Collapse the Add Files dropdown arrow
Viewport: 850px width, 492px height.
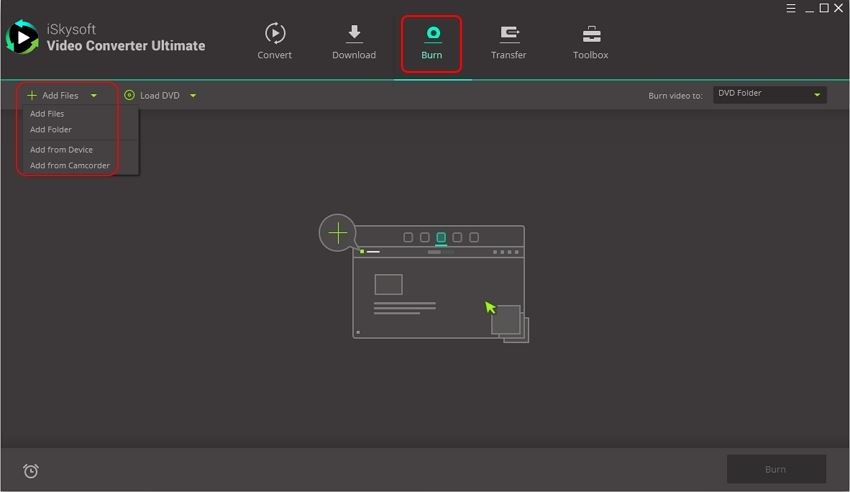tap(94, 96)
